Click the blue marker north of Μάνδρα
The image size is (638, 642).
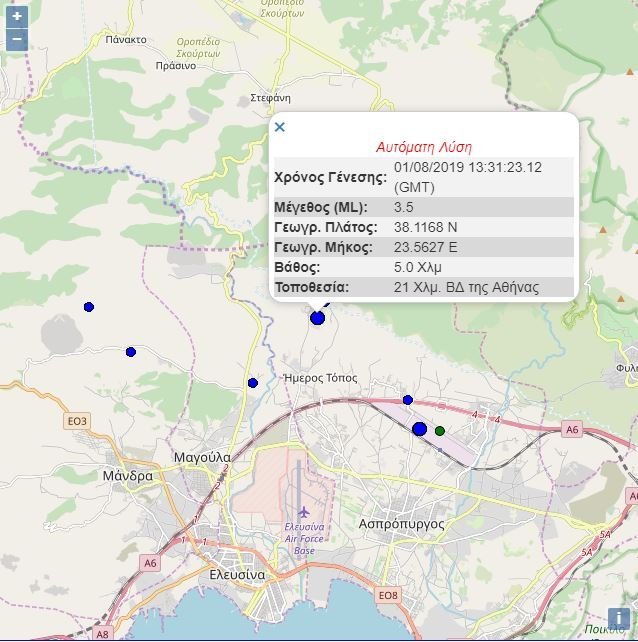(x=131, y=352)
